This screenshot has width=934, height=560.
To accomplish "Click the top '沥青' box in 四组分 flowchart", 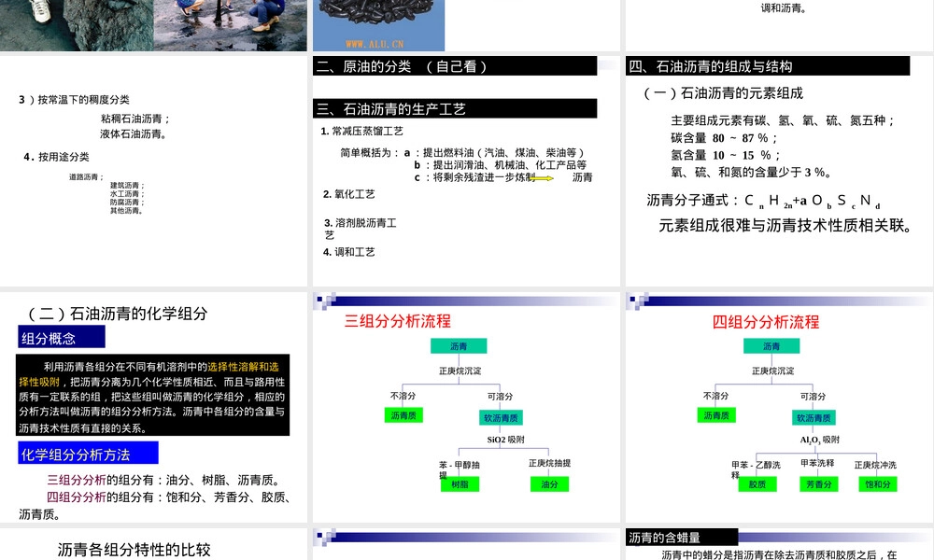I will pyautogui.click(x=771, y=345).
